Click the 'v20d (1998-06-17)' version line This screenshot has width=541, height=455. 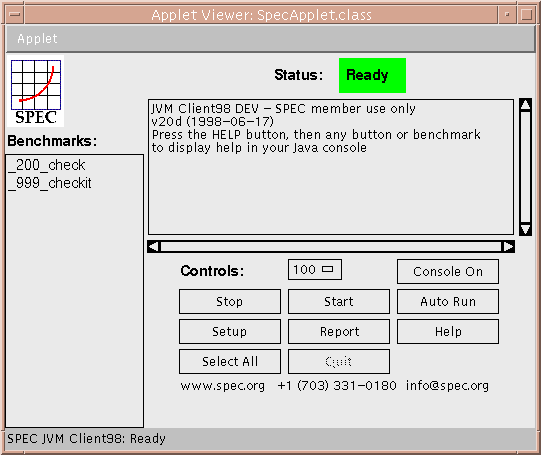click(213, 122)
